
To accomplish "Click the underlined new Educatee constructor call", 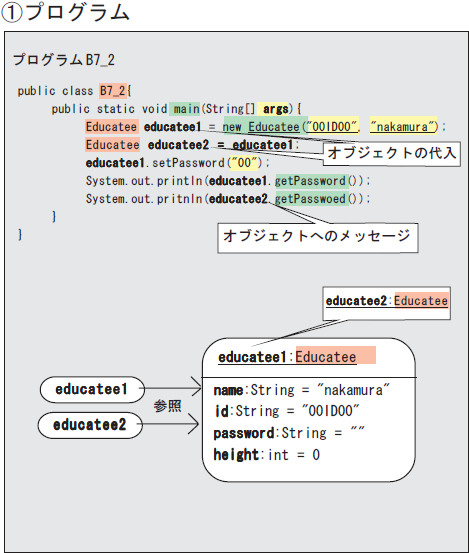I will (x=261, y=127).
